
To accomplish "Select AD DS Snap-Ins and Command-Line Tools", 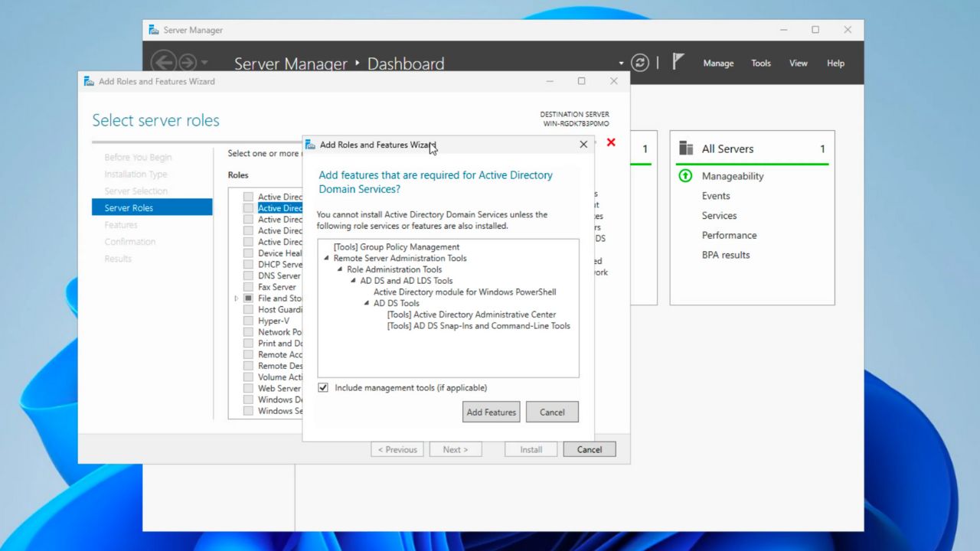I will pos(479,325).
